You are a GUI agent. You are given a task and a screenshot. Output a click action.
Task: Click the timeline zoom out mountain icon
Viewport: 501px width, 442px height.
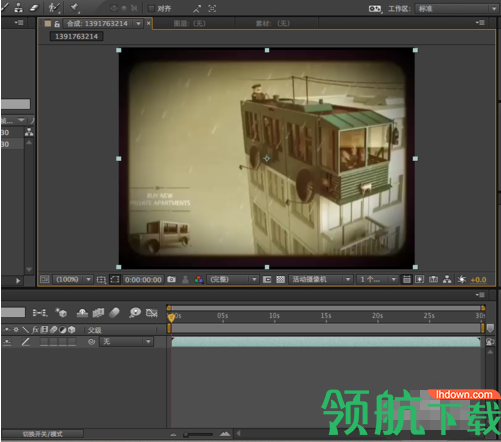[x=173, y=434]
